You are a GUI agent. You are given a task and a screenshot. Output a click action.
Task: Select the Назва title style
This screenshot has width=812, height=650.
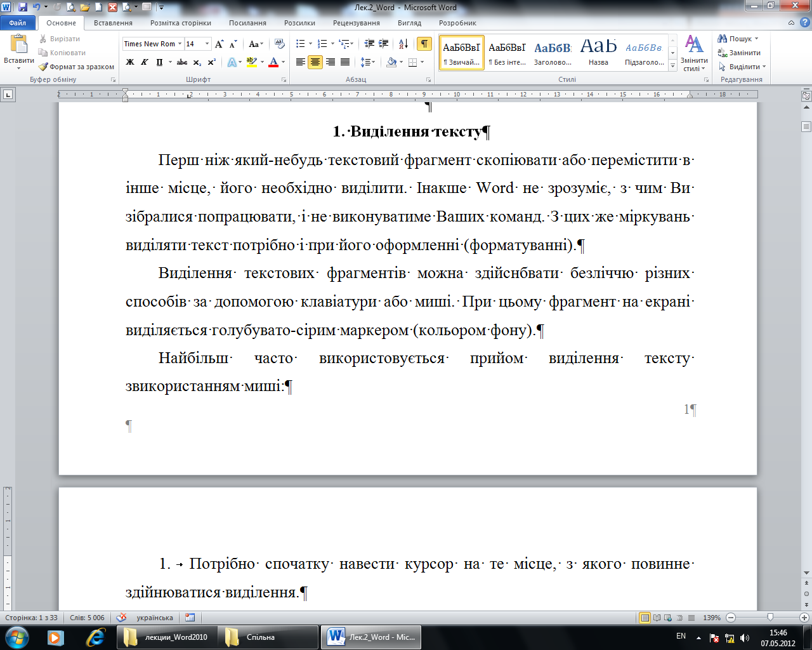(598, 52)
